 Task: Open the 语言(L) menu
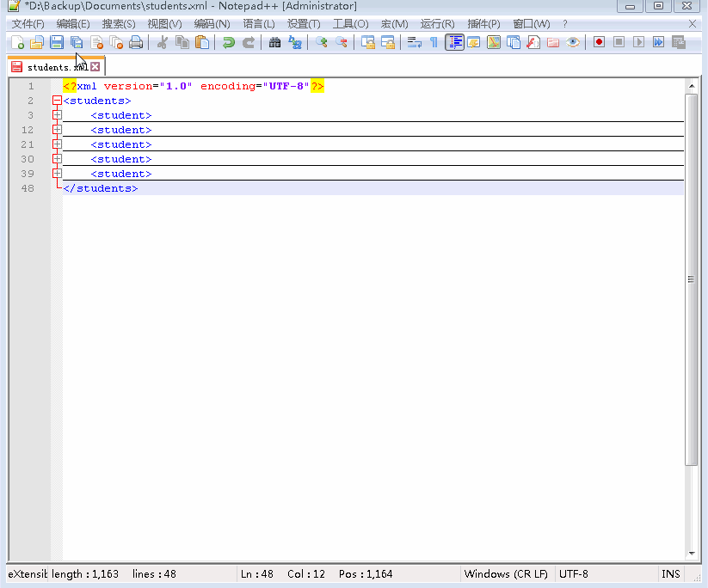click(259, 24)
